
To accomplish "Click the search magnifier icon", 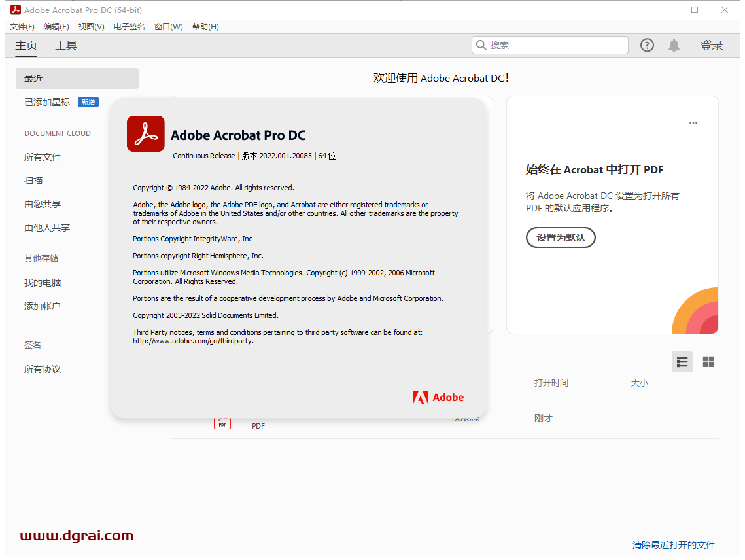I will (x=482, y=44).
